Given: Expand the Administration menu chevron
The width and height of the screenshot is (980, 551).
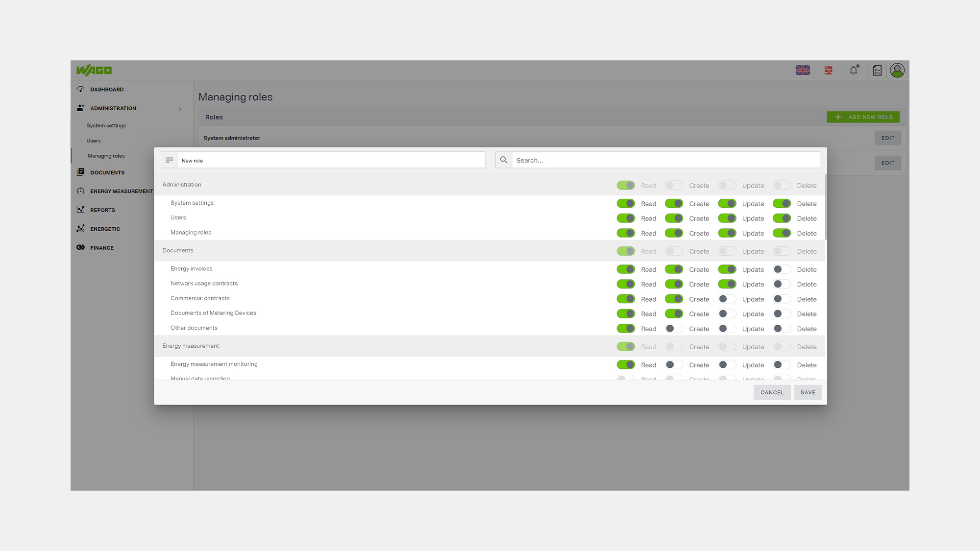Looking at the screenshot, I should point(180,109).
